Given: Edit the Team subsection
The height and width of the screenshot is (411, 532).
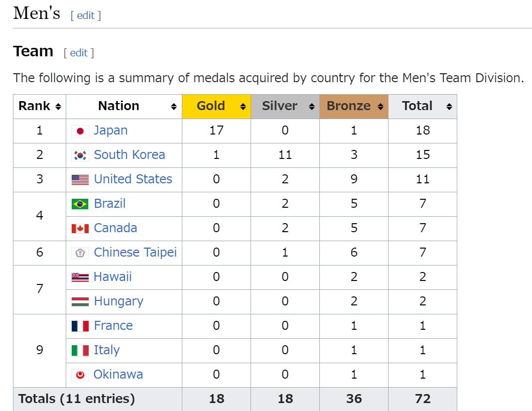Looking at the screenshot, I should [x=79, y=53].
